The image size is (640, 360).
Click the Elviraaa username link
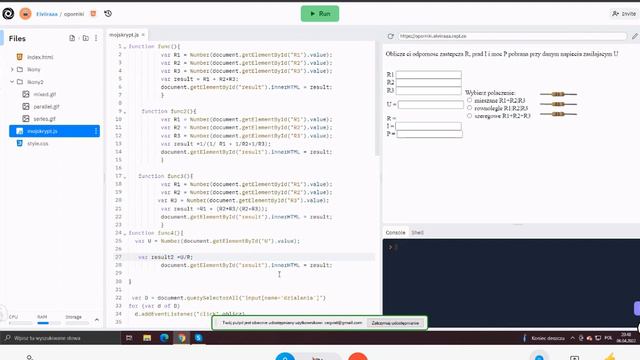[x=47, y=14]
